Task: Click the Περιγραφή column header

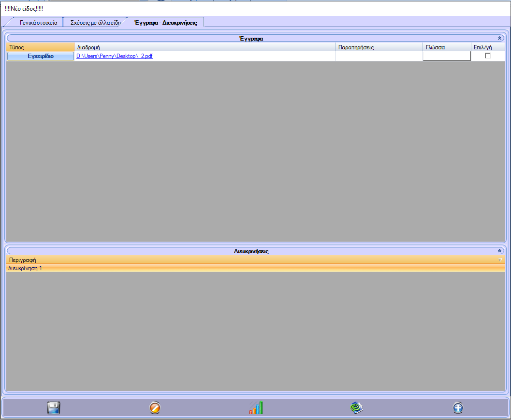Action: click(242, 260)
